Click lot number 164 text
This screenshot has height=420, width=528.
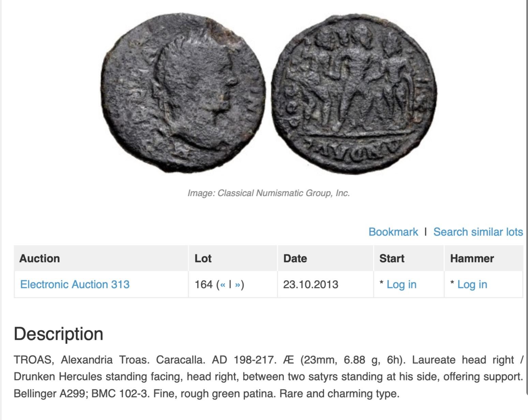tap(203, 284)
